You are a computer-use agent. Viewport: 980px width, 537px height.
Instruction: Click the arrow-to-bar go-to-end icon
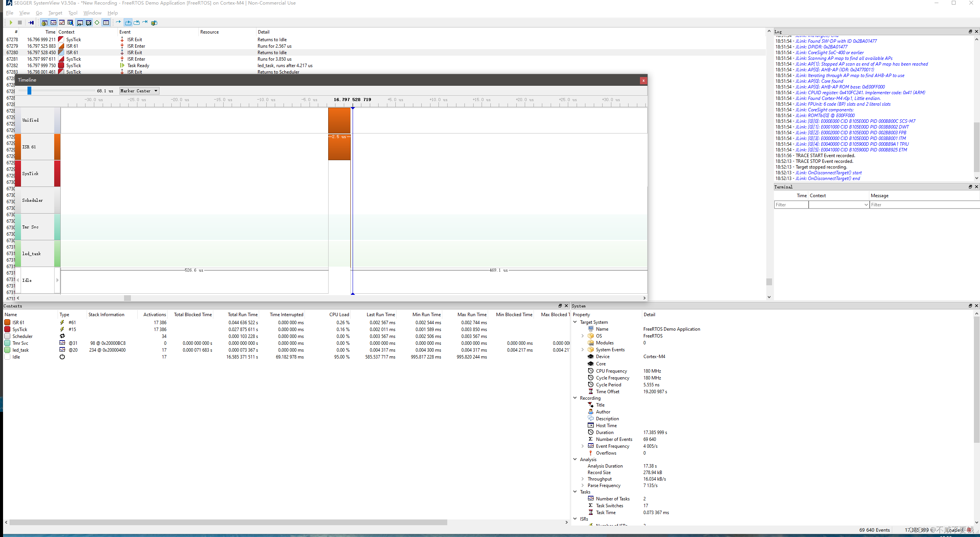pos(145,22)
